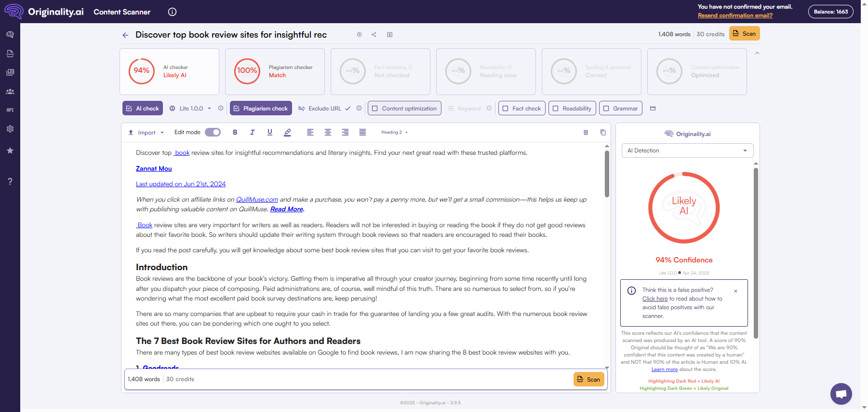
Task: Enable Content optimization checkbox
Action: [404, 108]
